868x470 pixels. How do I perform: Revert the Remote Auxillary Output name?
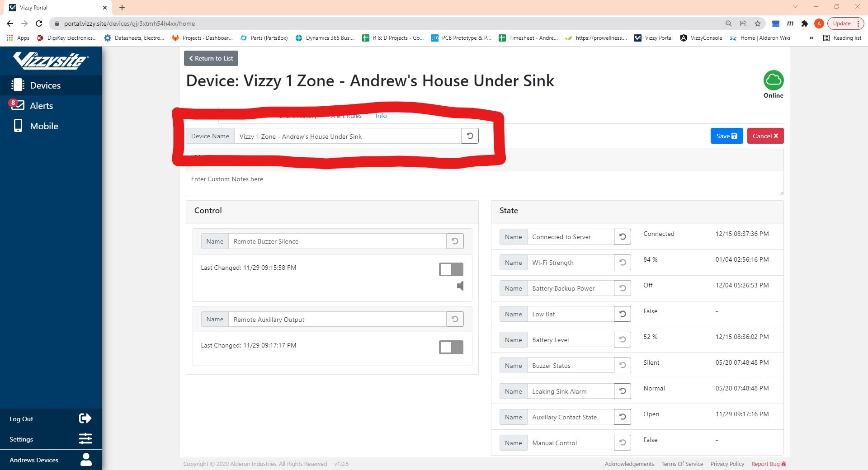(x=455, y=319)
